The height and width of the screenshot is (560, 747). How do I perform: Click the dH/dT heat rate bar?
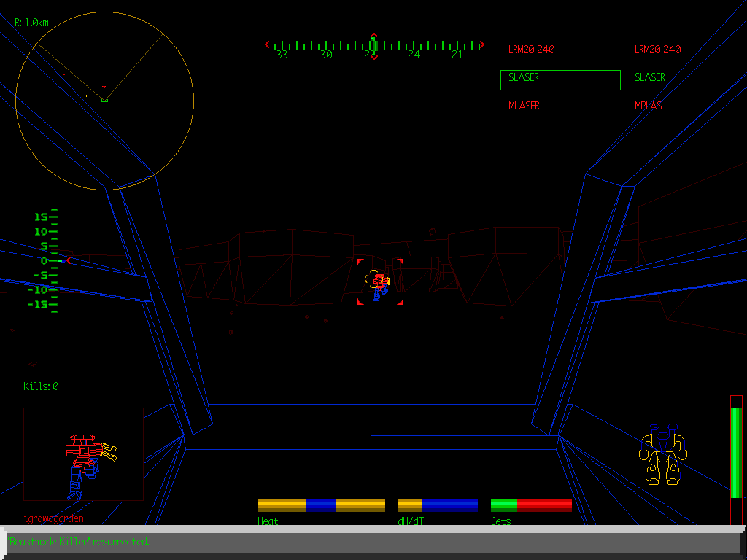pos(437,505)
